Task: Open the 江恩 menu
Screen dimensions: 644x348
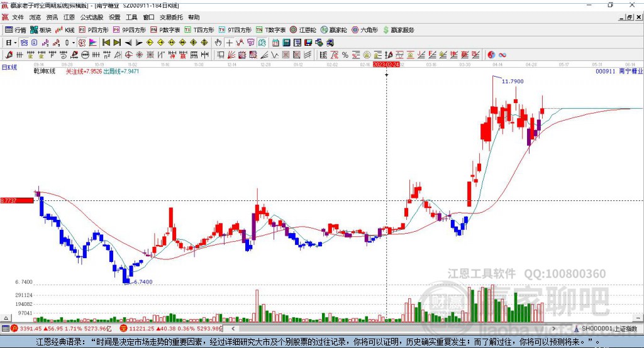Action: (69, 17)
